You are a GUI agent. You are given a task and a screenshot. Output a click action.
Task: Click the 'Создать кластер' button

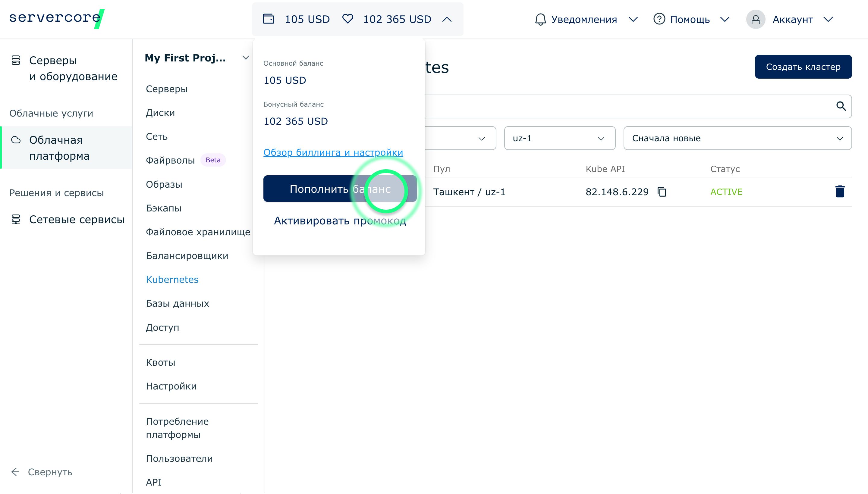pyautogui.click(x=803, y=67)
